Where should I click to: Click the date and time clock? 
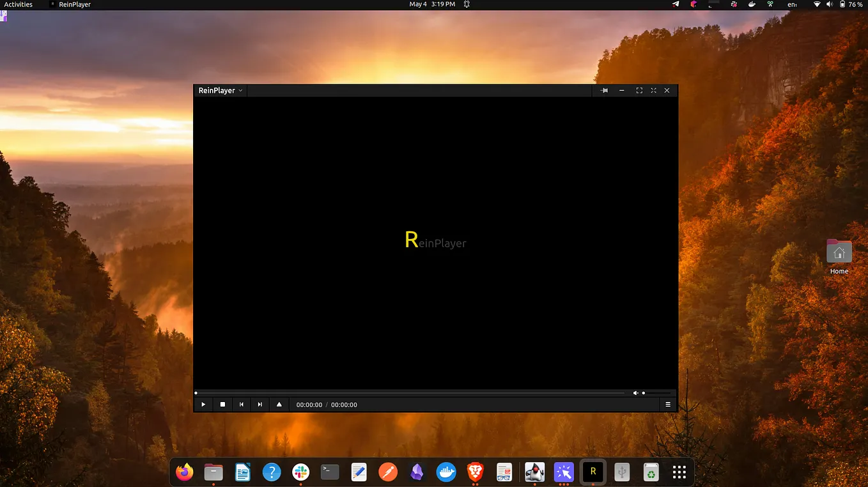tap(432, 4)
